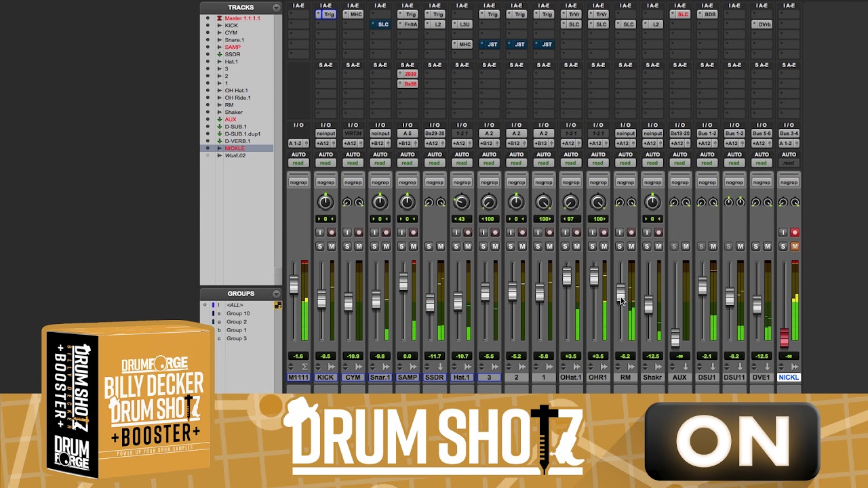This screenshot has height=488, width=868.
Task: Mute the Snar.1 track
Action: pyautogui.click(x=386, y=246)
